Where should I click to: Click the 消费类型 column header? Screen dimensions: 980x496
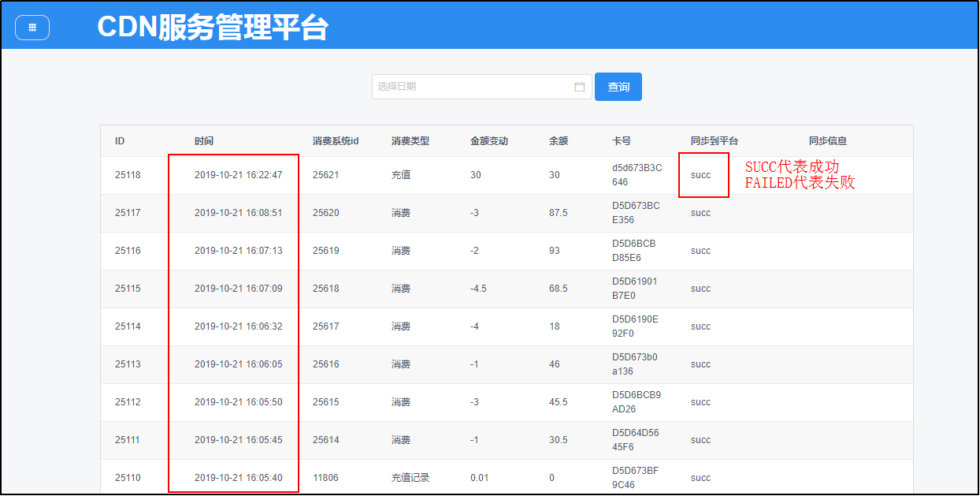[410, 141]
